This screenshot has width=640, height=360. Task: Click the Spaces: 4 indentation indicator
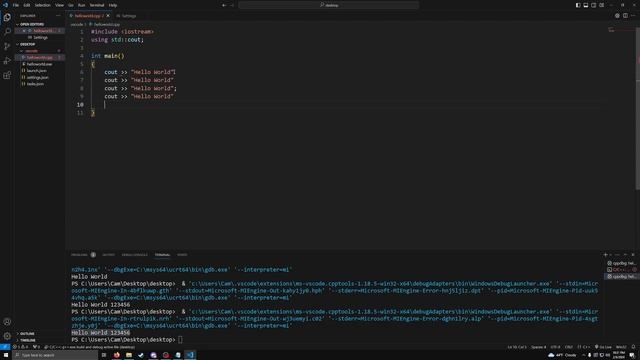click(x=538, y=347)
